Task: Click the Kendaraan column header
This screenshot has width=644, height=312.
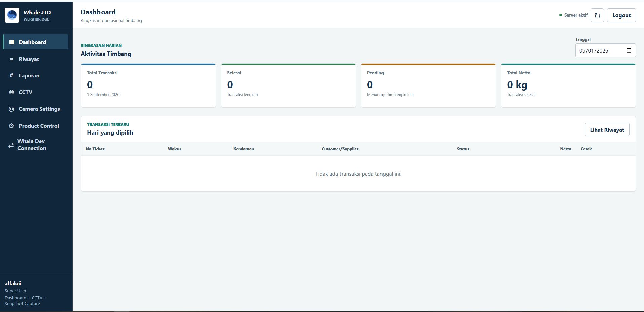Action: (244, 149)
